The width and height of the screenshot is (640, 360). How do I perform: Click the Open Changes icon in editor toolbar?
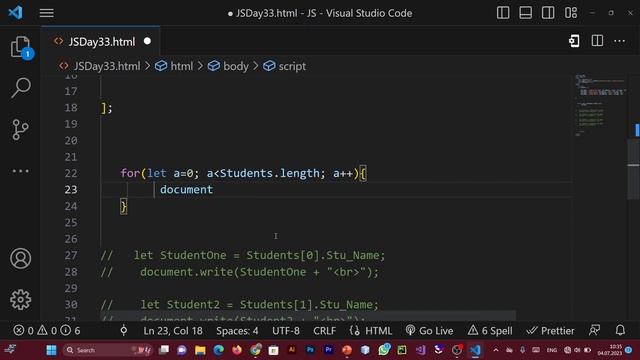pyautogui.click(x=574, y=41)
